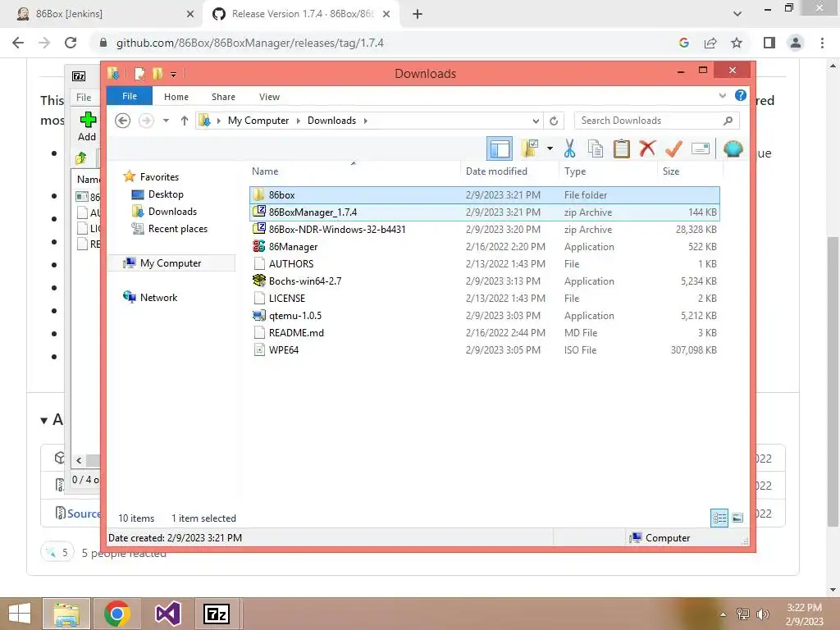The width and height of the screenshot is (840, 630).
Task: Click My Computer in address breadcrumb
Action: coord(258,121)
